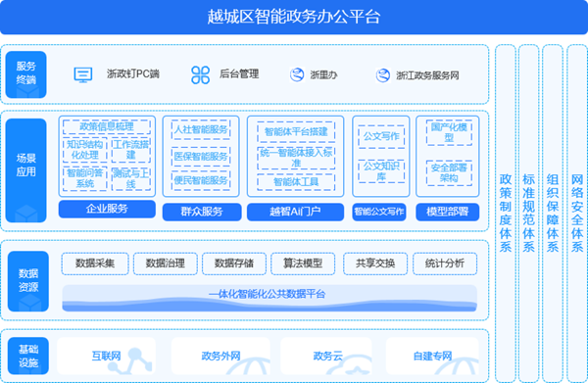The height and width of the screenshot is (383, 588).
Task: Select the 基础设施 layer tile
Action: tap(28, 356)
